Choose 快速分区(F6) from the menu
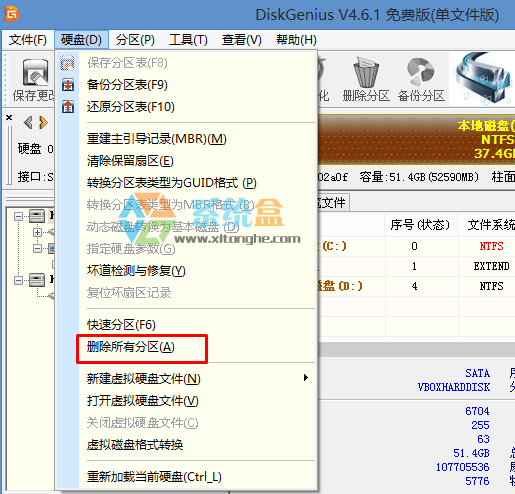515x494 pixels. (121, 325)
